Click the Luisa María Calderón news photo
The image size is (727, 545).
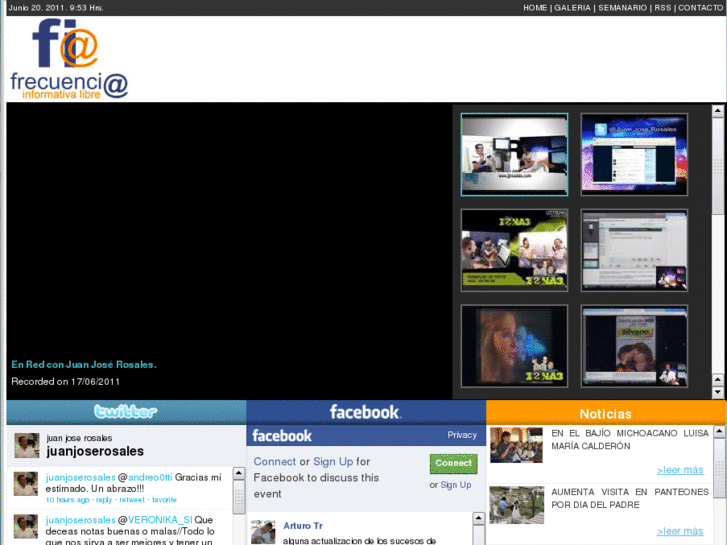click(x=517, y=445)
